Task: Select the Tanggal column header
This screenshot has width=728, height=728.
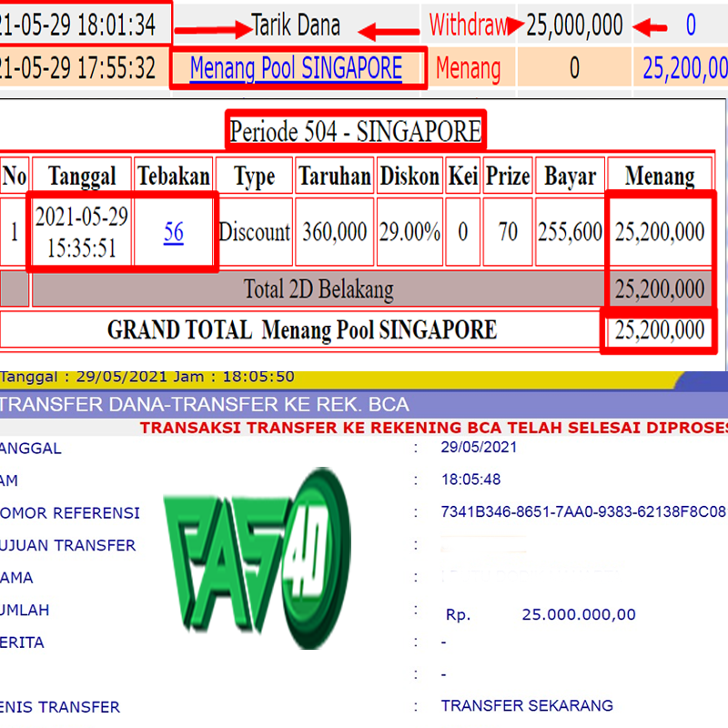Action: (x=82, y=176)
